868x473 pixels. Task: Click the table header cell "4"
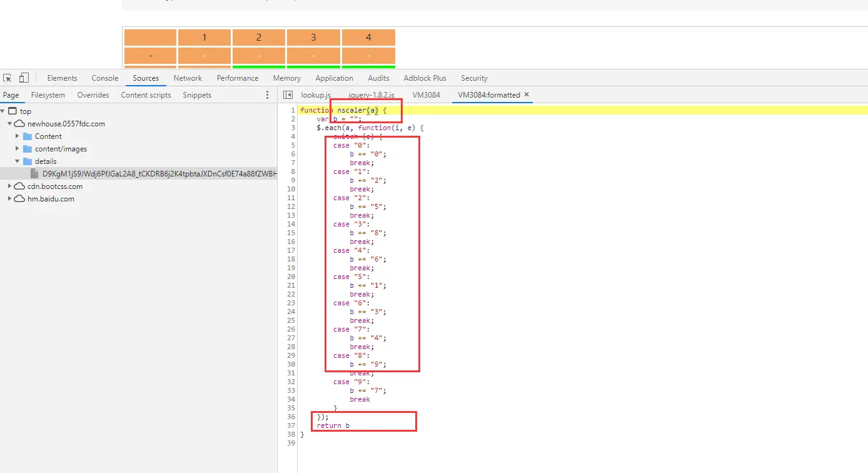(x=368, y=38)
